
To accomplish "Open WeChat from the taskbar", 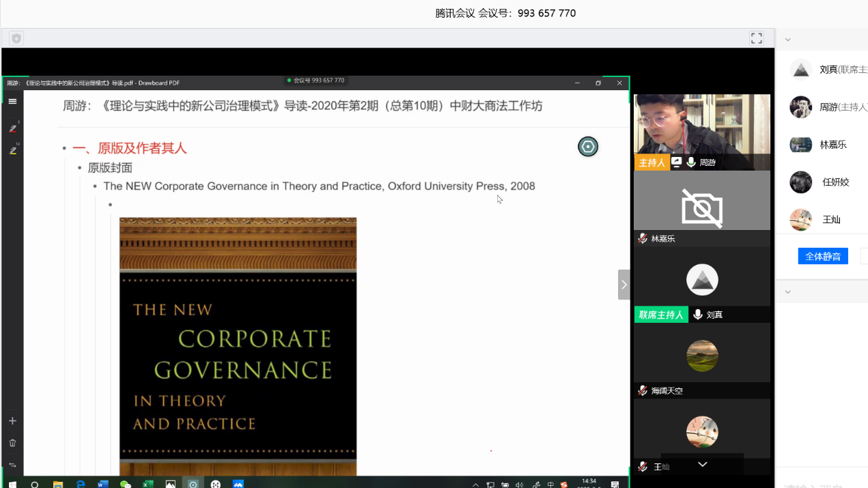I will pos(125,483).
